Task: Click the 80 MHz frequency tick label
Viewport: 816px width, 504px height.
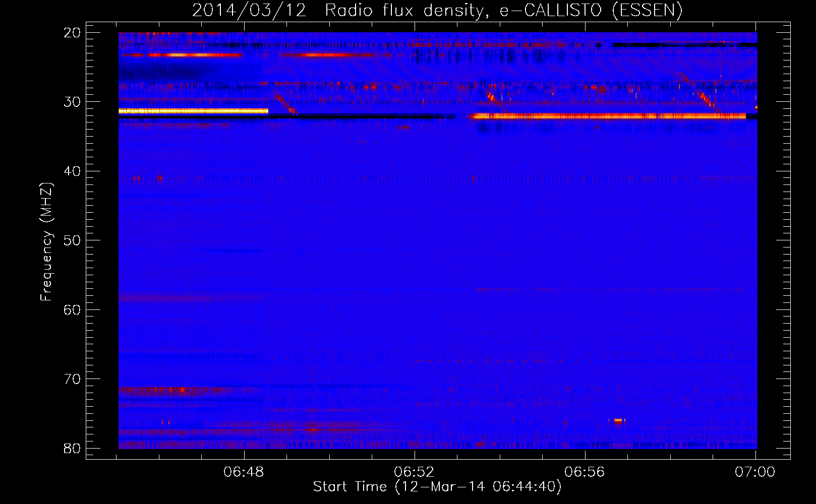Action: (72, 448)
